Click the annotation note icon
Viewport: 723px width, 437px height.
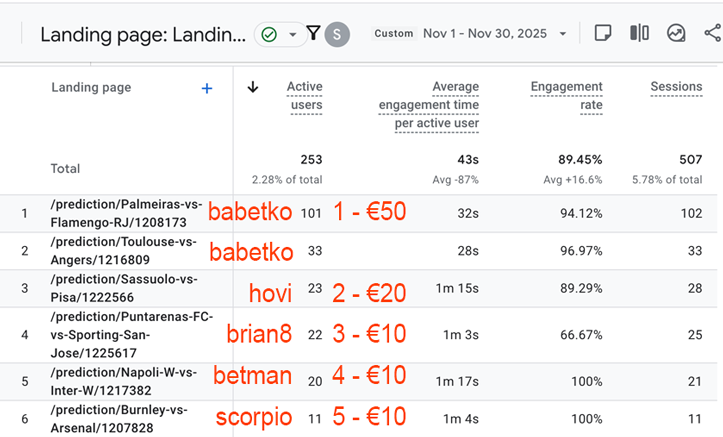pyautogui.click(x=603, y=33)
